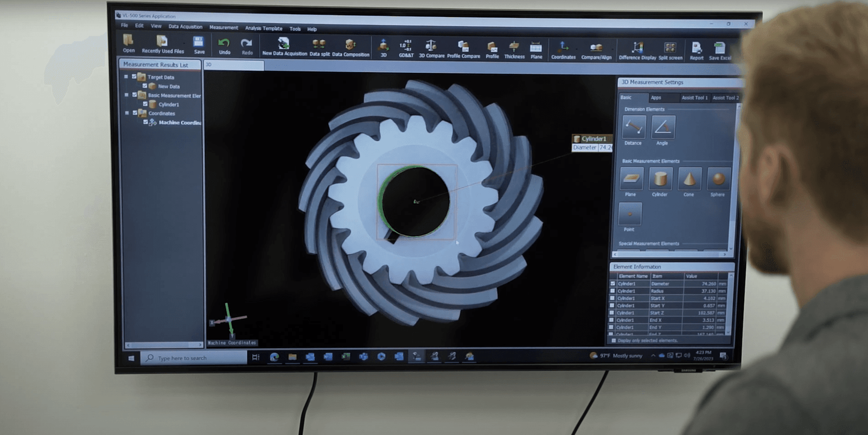This screenshot has width=868, height=435.
Task: Open the GD&T tool
Action: [x=406, y=47]
